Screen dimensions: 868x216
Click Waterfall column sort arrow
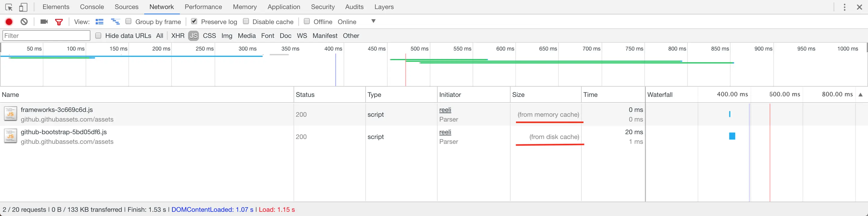pos(860,94)
